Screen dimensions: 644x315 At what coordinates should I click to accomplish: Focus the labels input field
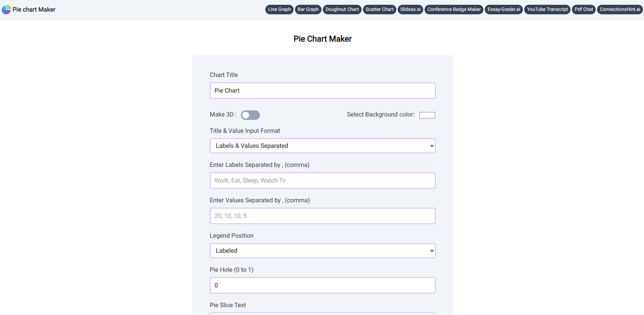coord(323,180)
